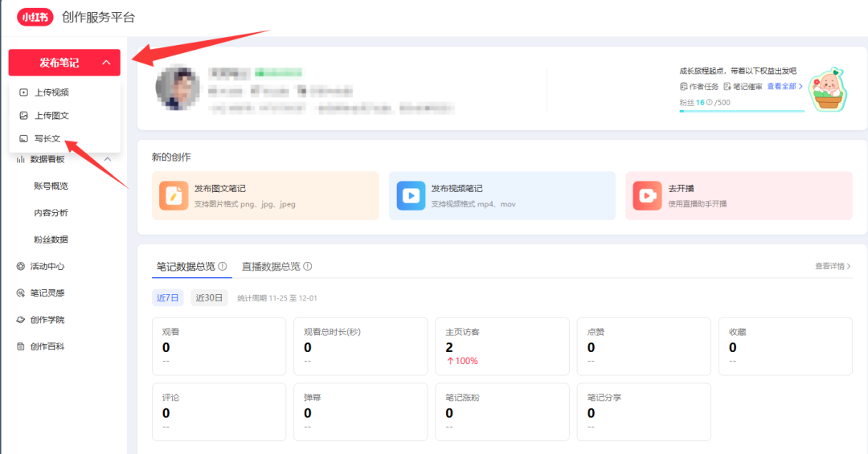
Task: Click the 创作学院 sidebar icon
Action: coord(21,320)
